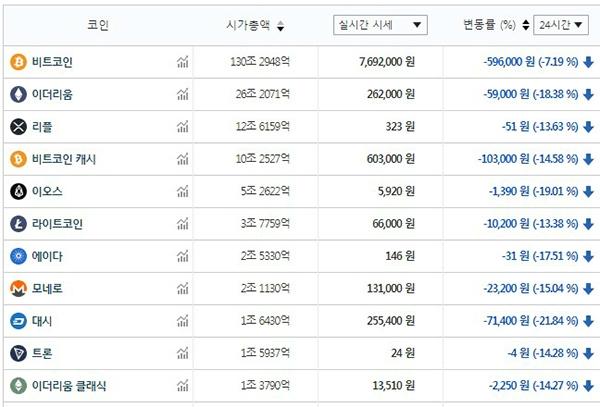Screen dimensions: 600x407
Task: Click the Bitcoin (비트코인) coin logo
Action: click(x=18, y=63)
